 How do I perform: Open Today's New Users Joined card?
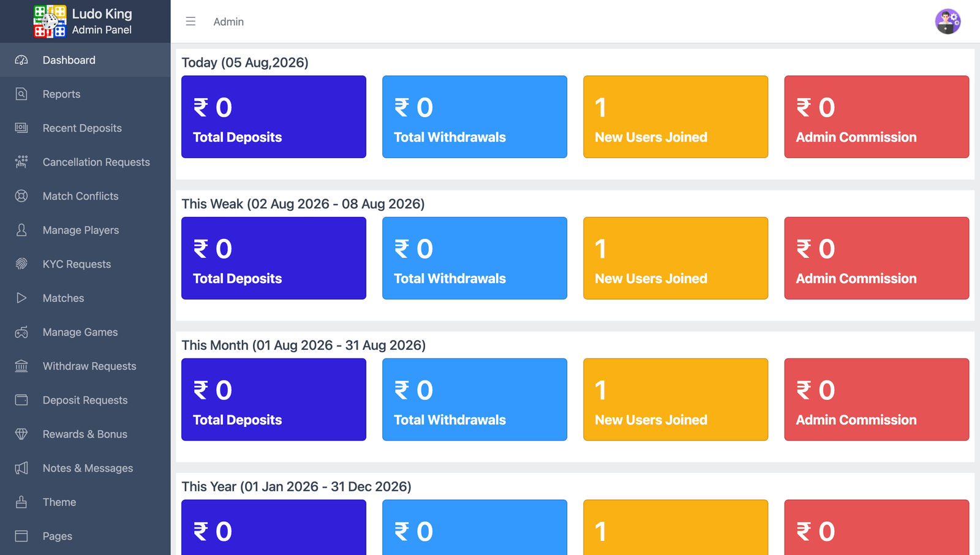click(676, 116)
